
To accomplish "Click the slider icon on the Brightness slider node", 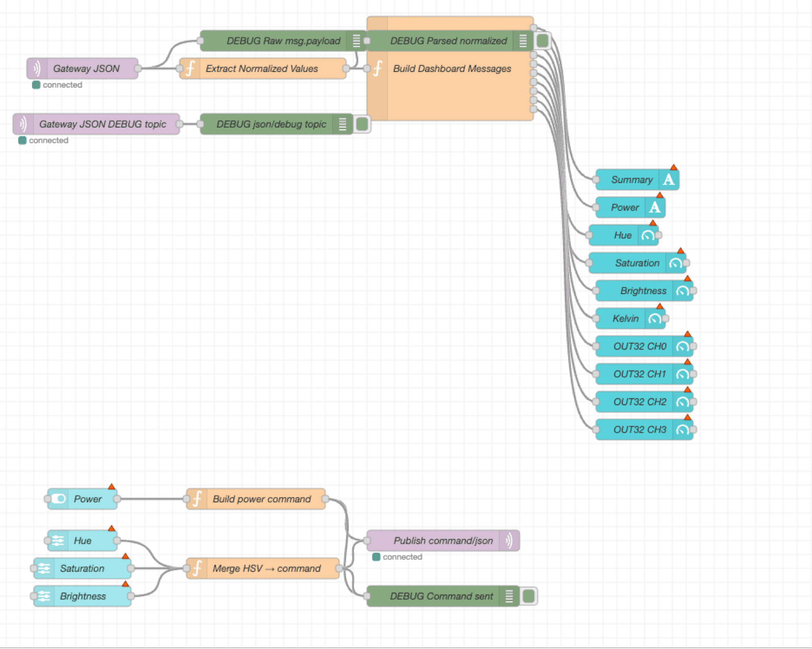I will click(x=44, y=596).
